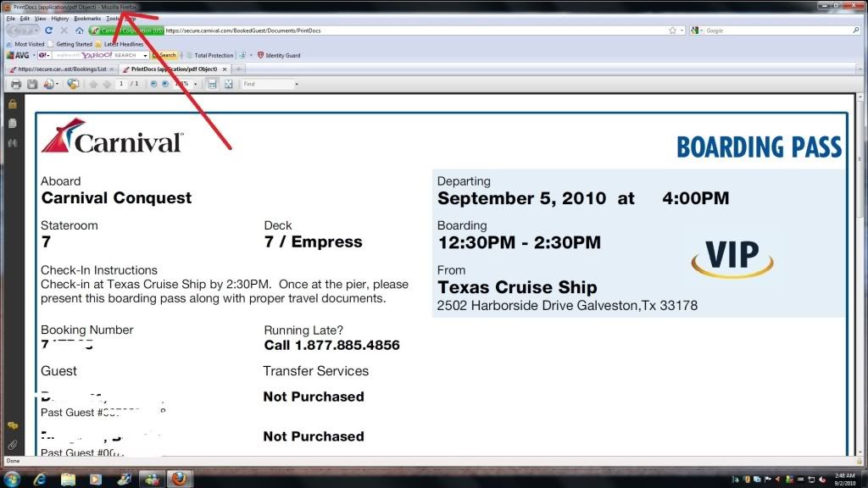Fit one full page in window

coord(229,84)
